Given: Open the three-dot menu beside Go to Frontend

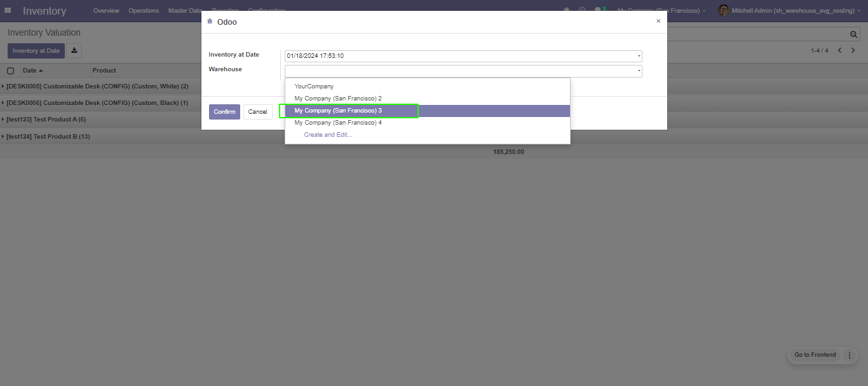Looking at the screenshot, I should 850,355.
